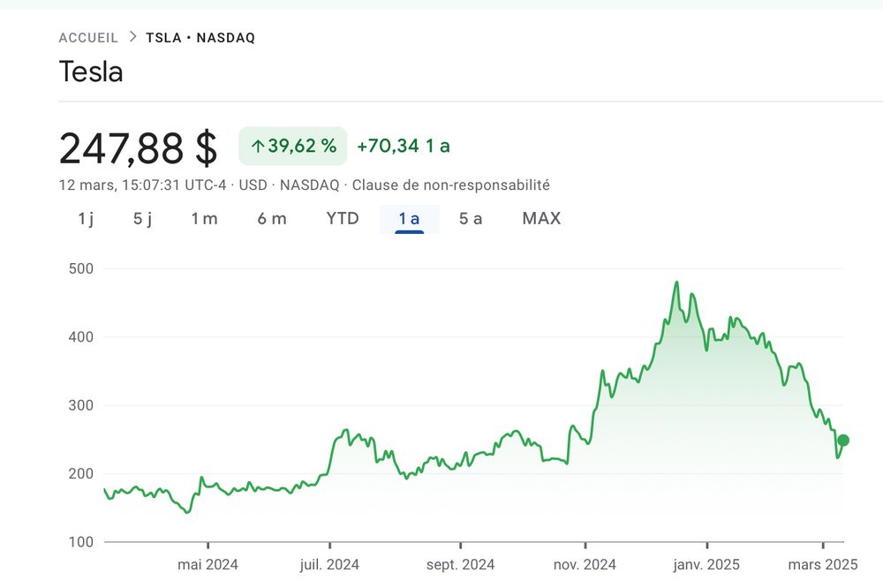Click the 247,88 $ price value
The height and width of the screenshot is (588, 883).
point(138,148)
